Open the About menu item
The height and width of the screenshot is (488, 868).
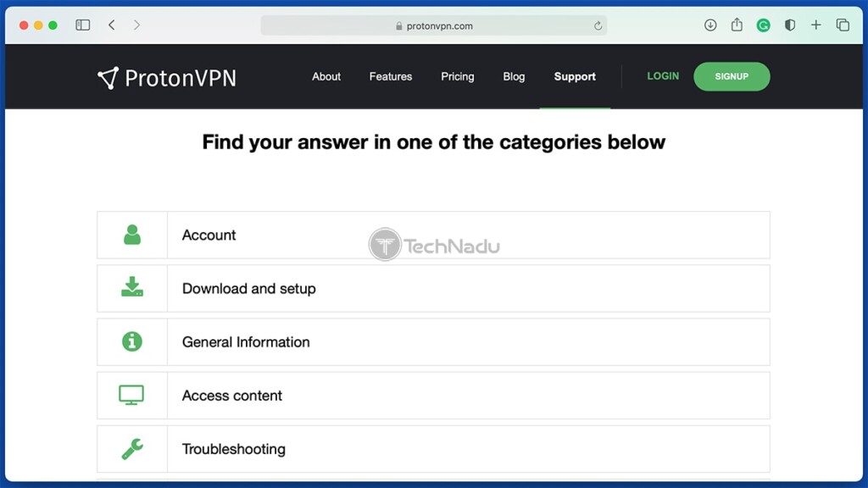(326, 76)
